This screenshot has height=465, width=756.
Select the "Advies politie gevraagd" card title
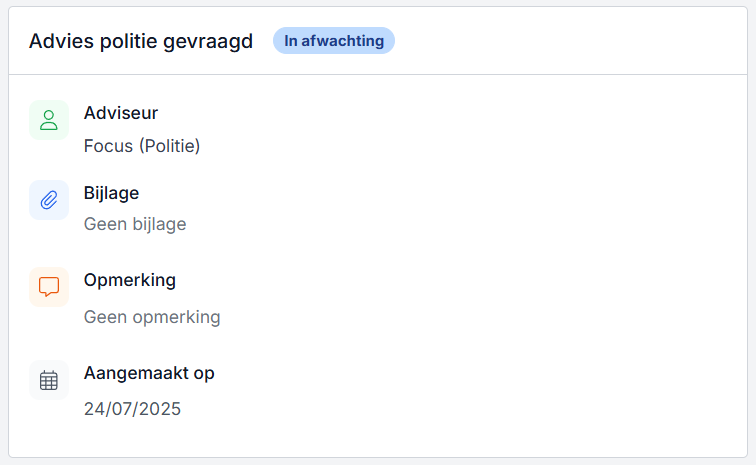pos(140,41)
